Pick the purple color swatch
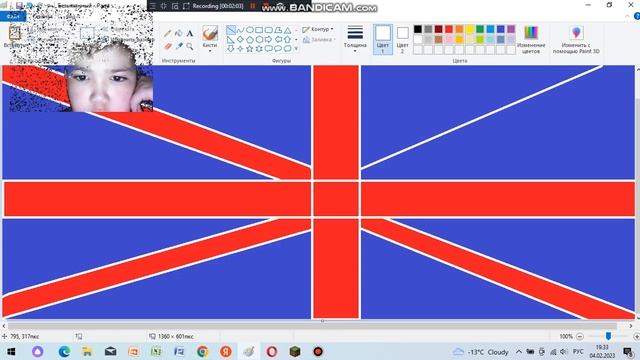Viewport: 640px width, 360px height. pyautogui.click(x=511, y=29)
